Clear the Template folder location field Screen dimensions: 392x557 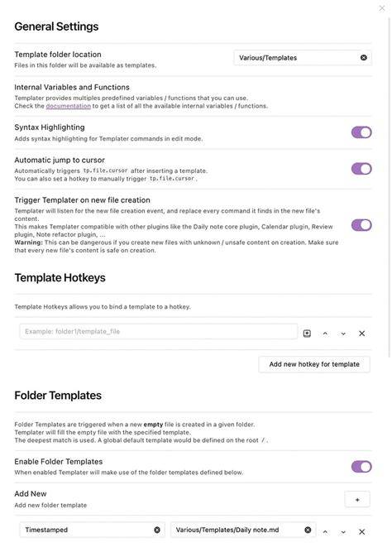[x=364, y=58]
